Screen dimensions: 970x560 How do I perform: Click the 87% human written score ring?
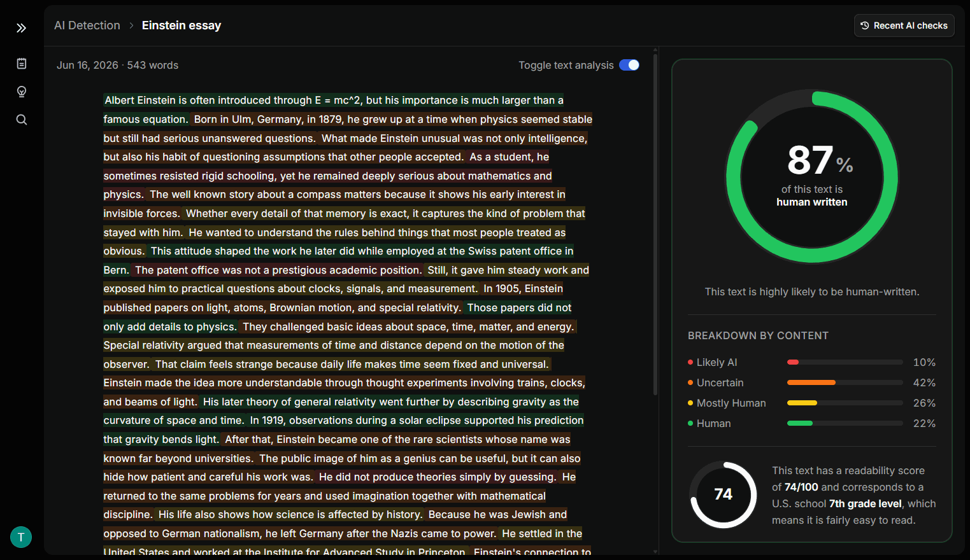tap(812, 176)
